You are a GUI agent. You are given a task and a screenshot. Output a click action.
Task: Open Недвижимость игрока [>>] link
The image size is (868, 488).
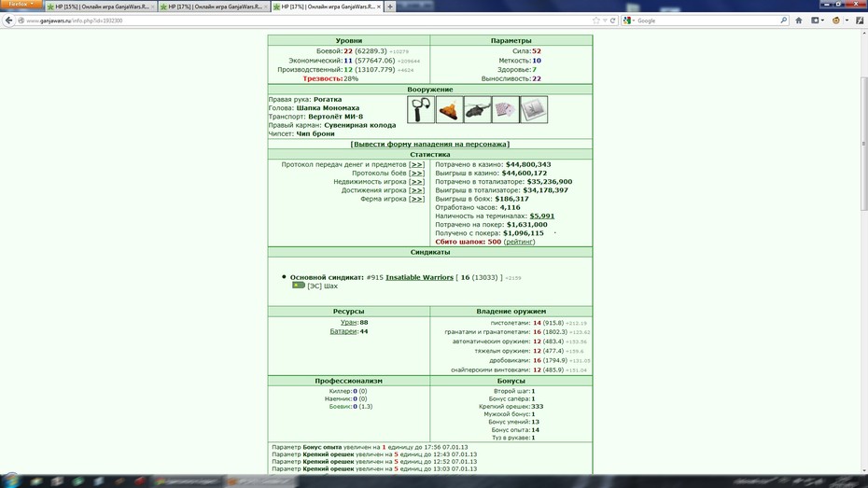click(417, 181)
